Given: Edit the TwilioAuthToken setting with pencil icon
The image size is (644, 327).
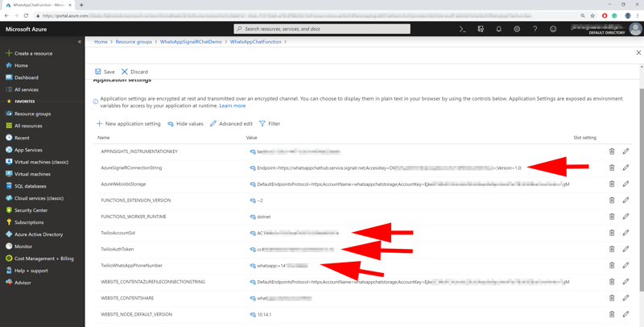Looking at the screenshot, I should [625, 249].
